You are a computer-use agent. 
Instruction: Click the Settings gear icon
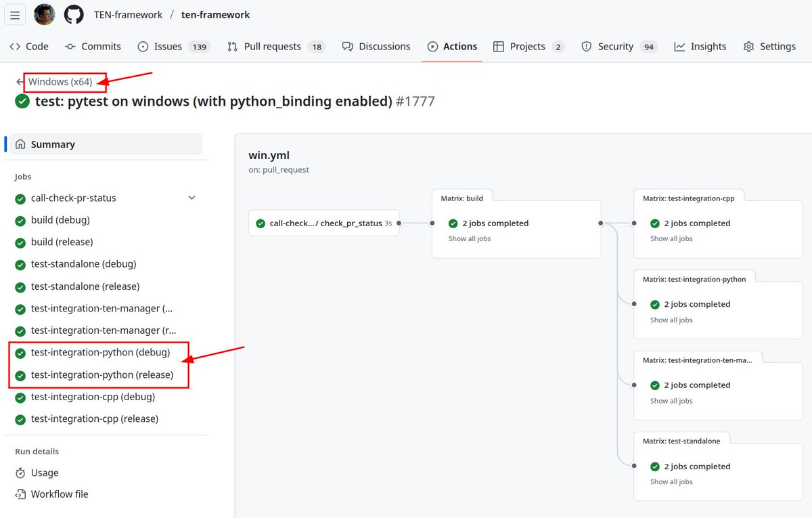click(748, 47)
